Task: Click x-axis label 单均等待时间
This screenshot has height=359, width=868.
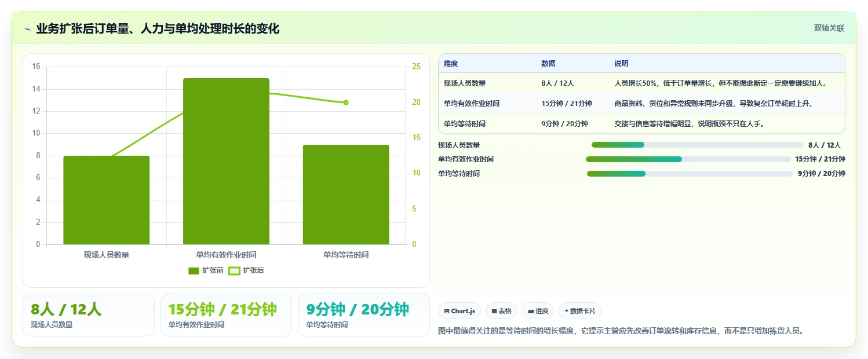Action: click(x=346, y=255)
